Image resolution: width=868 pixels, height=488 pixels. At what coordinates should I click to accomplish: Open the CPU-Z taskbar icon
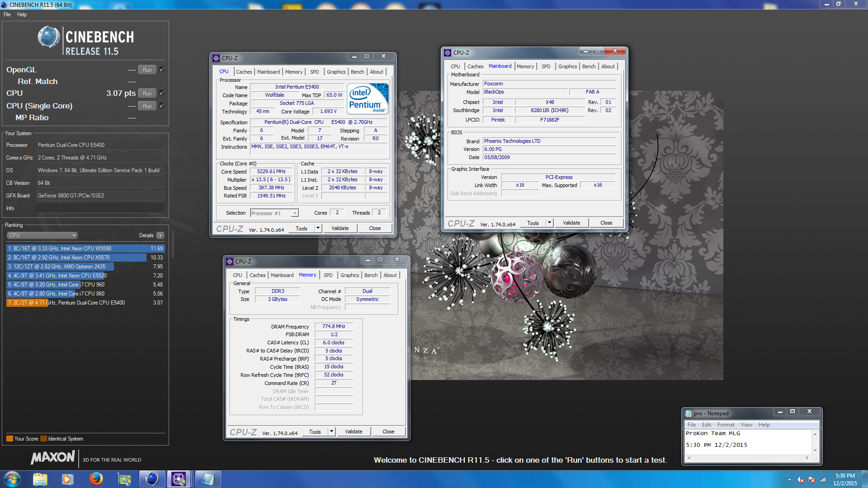(x=179, y=479)
